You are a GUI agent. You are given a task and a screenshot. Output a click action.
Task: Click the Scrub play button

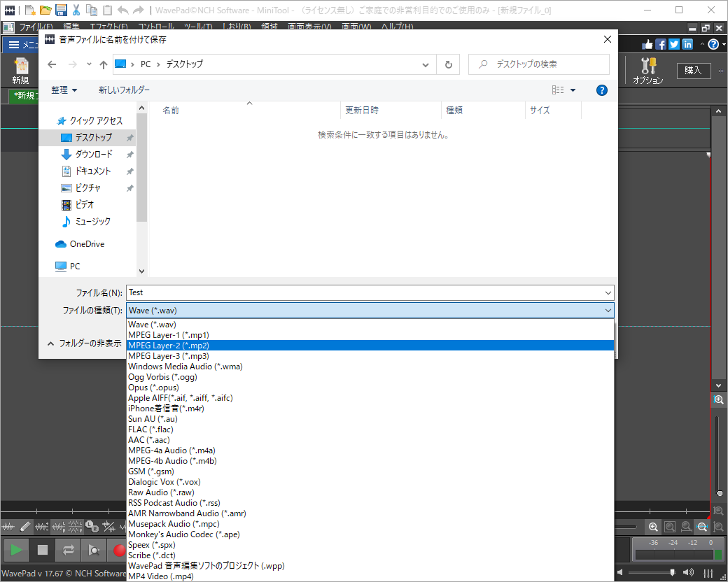pyautogui.click(x=94, y=550)
